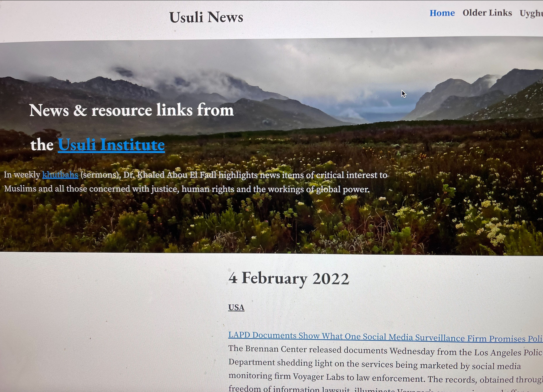
Task: Open the Older Links menu item
Action: pos(487,13)
